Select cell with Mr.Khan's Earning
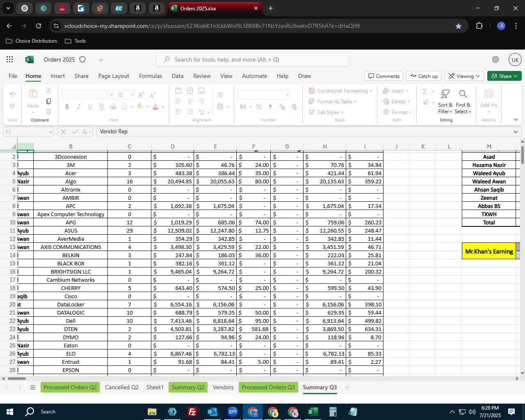Screen dimensions: 525x420 click(x=489, y=251)
